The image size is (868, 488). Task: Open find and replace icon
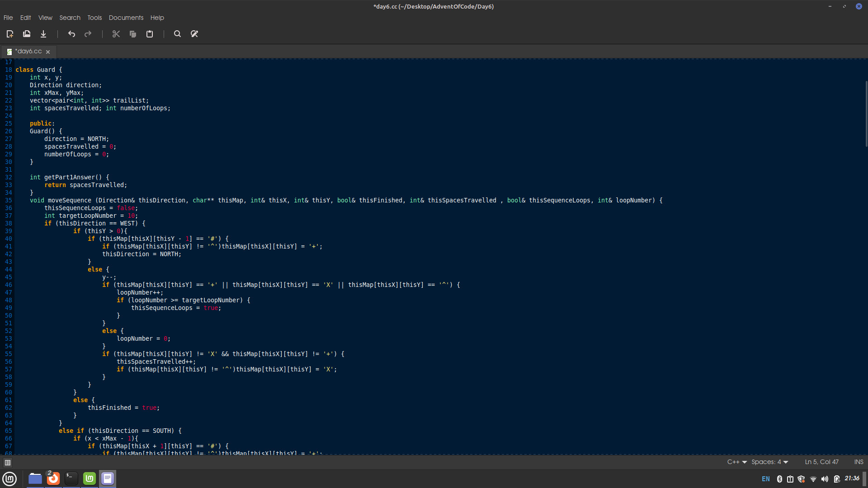point(194,34)
